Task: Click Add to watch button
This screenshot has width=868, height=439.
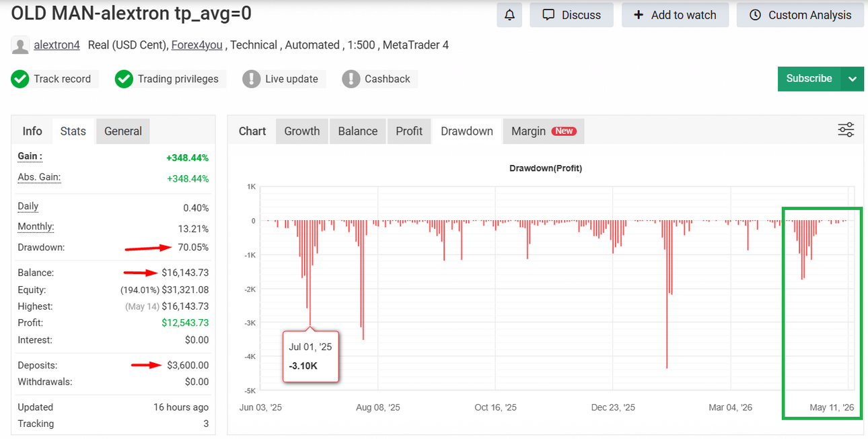Action: (675, 15)
